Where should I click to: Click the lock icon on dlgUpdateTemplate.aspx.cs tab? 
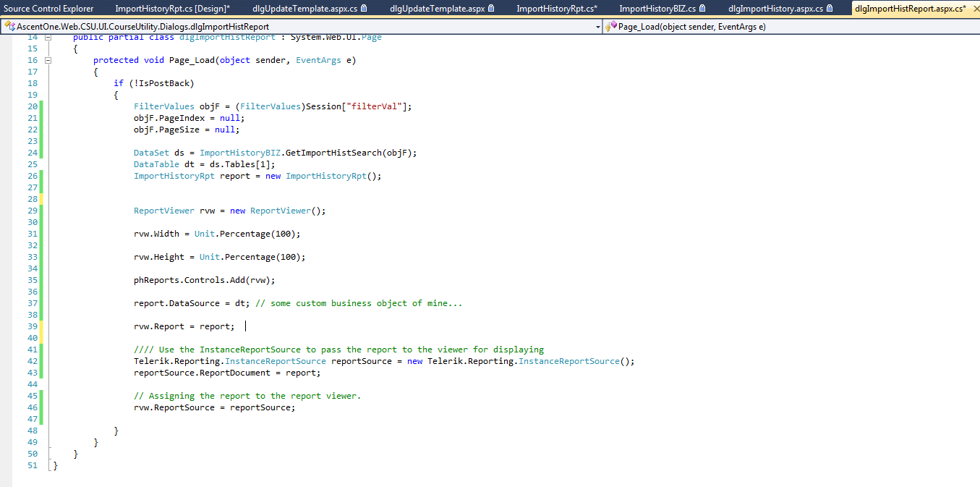363,9
